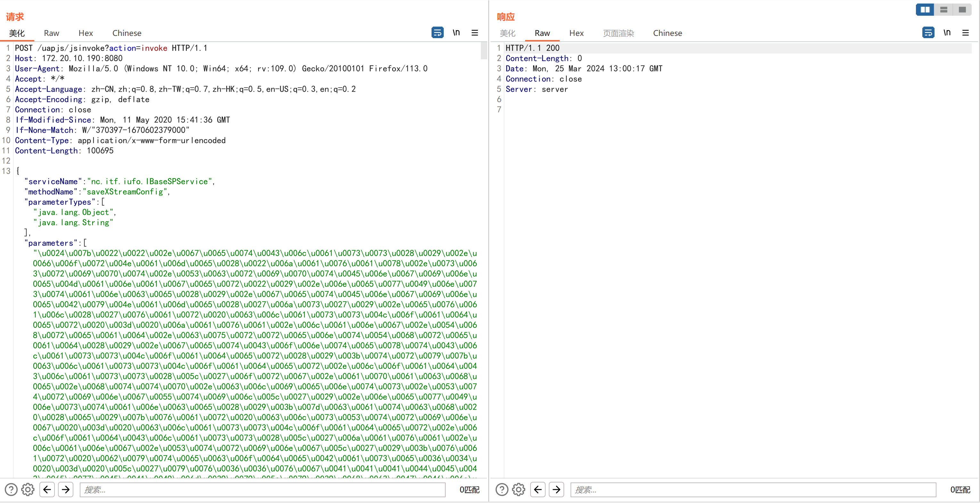Switch response view to Hex tab

pyautogui.click(x=576, y=33)
